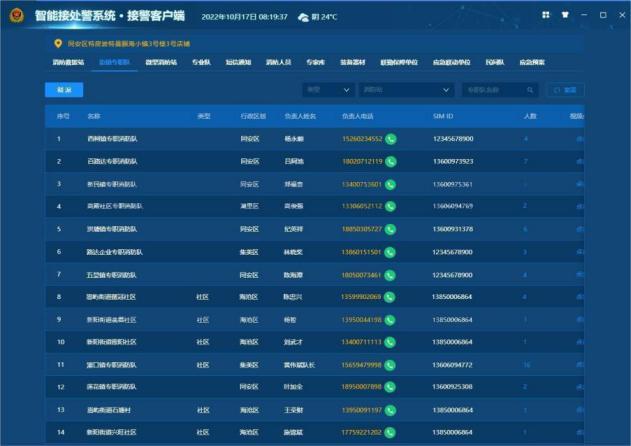Call the contact in row 10
The width and height of the screenshot is (631, 446).
390,342
